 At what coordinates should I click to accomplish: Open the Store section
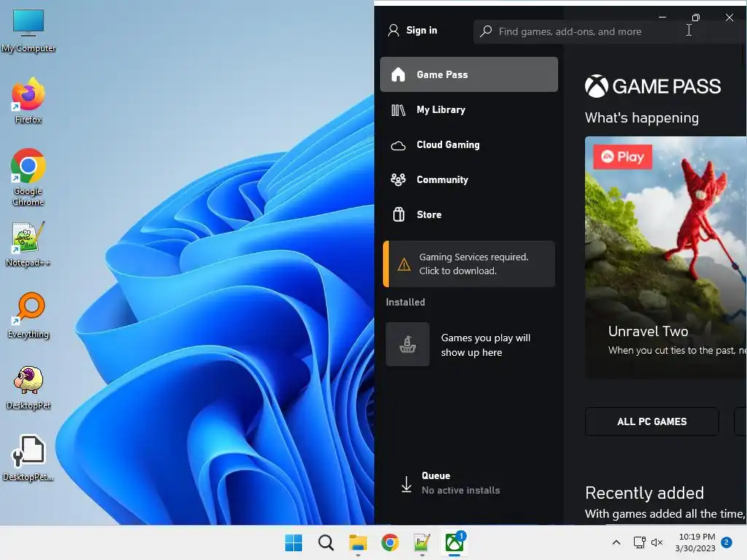[x=469, y=215]
